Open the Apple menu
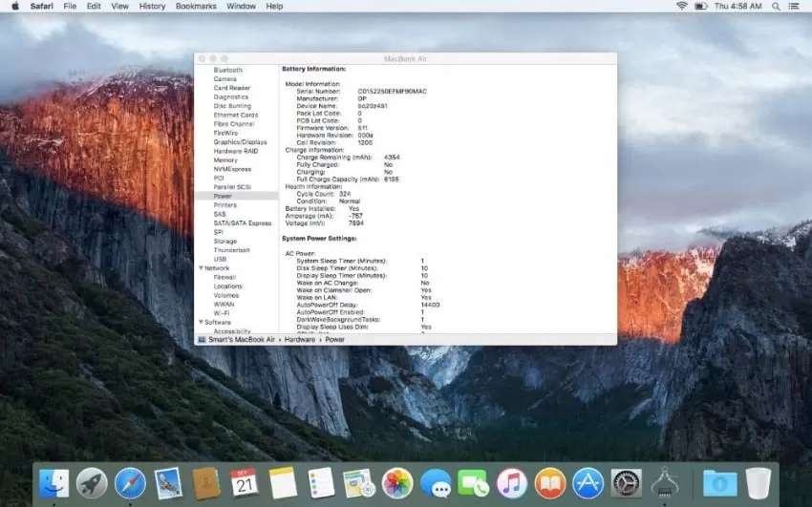 15,7
